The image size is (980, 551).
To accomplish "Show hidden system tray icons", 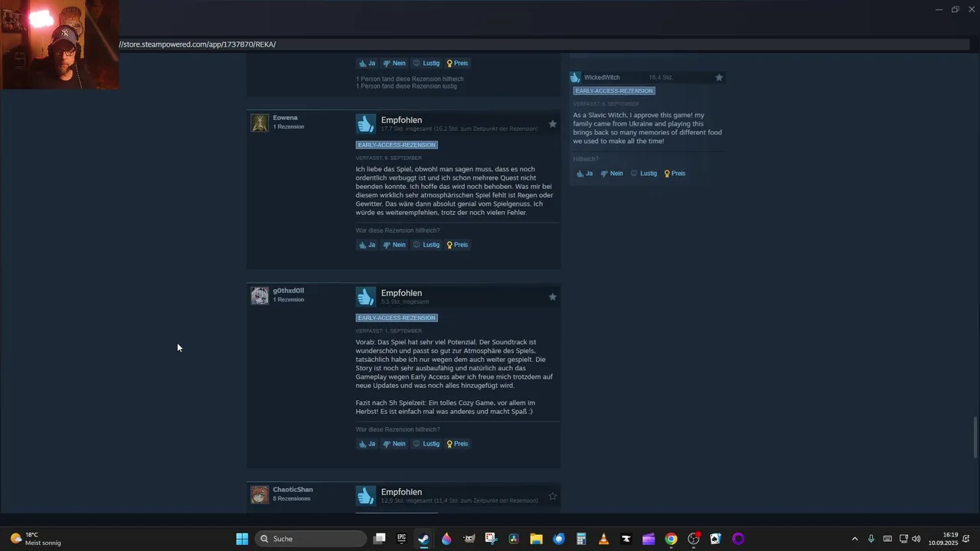I will [x=854, y=539].
